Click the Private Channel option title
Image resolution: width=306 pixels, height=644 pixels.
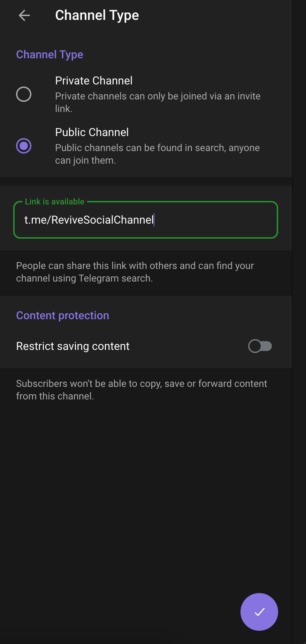[94, 81]
